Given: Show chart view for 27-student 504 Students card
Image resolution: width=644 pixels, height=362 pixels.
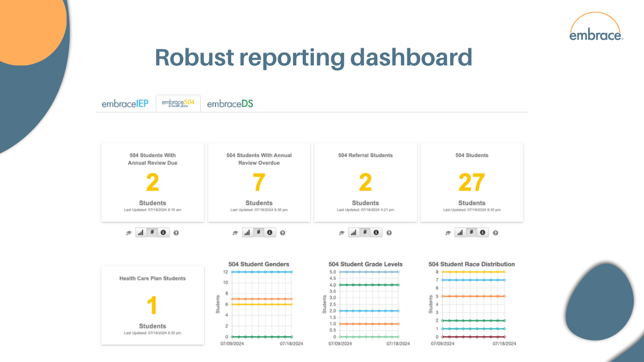Looking at the screenshot, I should (x=459, y=232).
